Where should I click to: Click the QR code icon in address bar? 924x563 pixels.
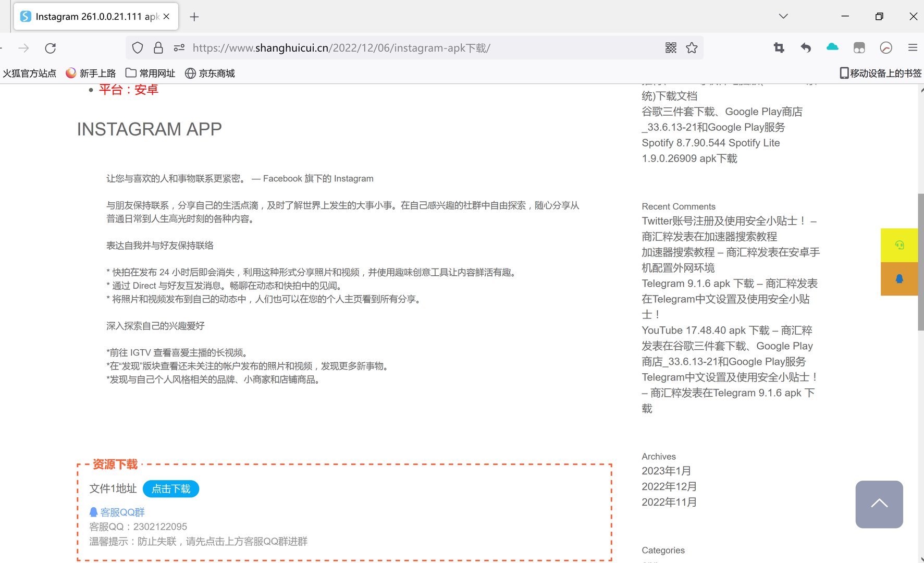click(x=671, y=47)
